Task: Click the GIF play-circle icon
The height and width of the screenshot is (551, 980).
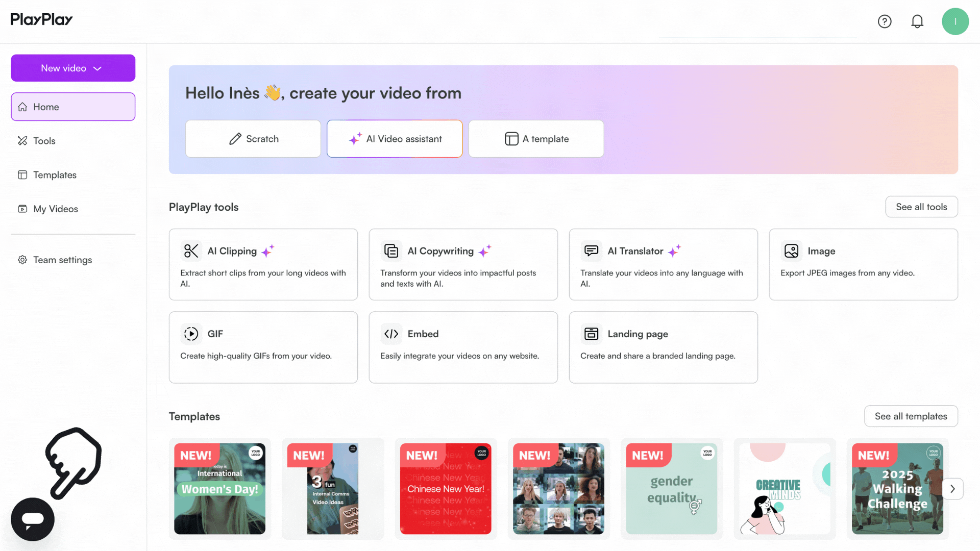Action: click(x=191, y=334)
